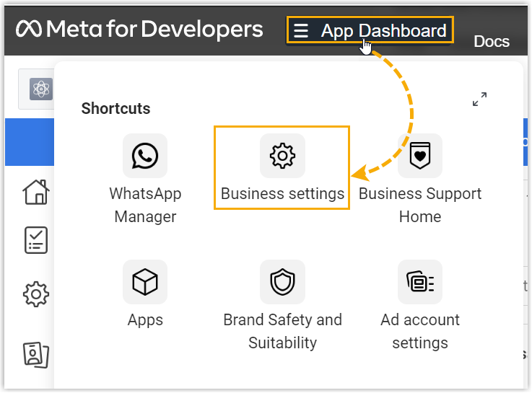Open Brand Safety and Suitability shield icon
532x393 pixels.
[282, 282]
